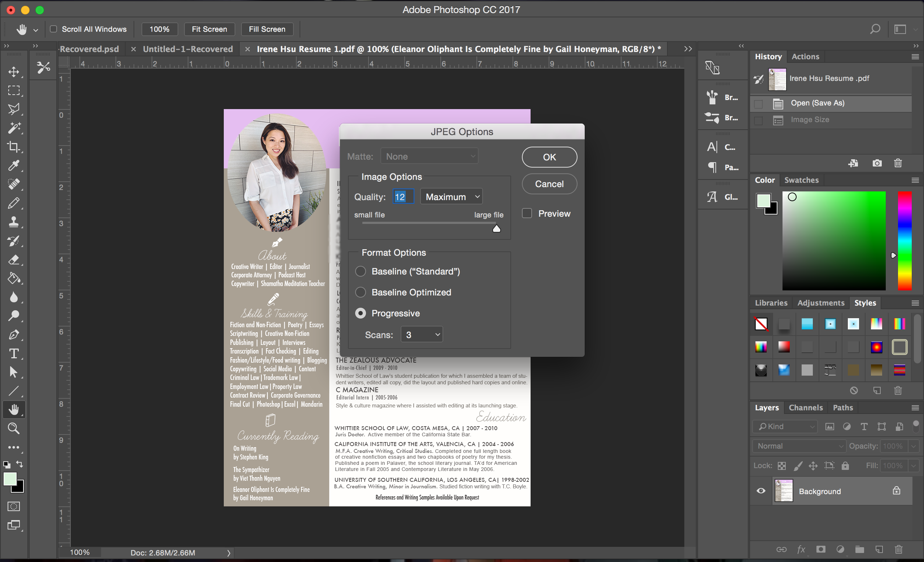The height and width of the screenshot is (562, 924).
Task: Toggle history brush source for Open (Save As)
Action: (758, 104)
